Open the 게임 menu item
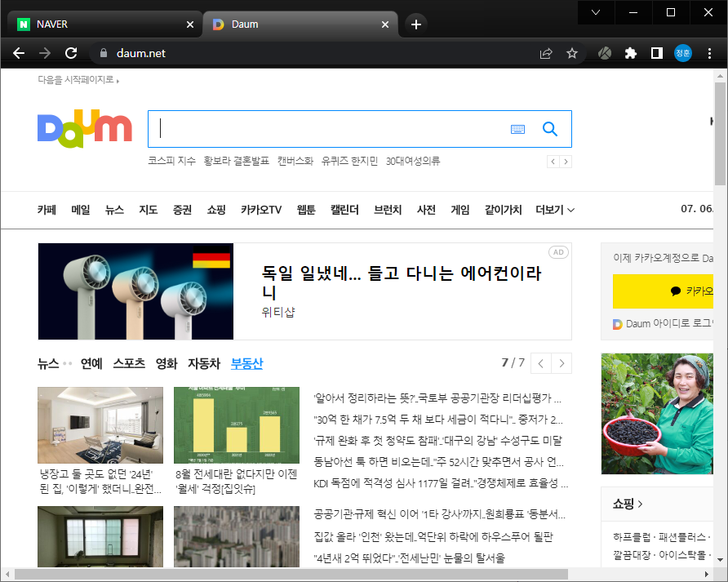Viewport: 728px width, 582px height. point(460,210)
